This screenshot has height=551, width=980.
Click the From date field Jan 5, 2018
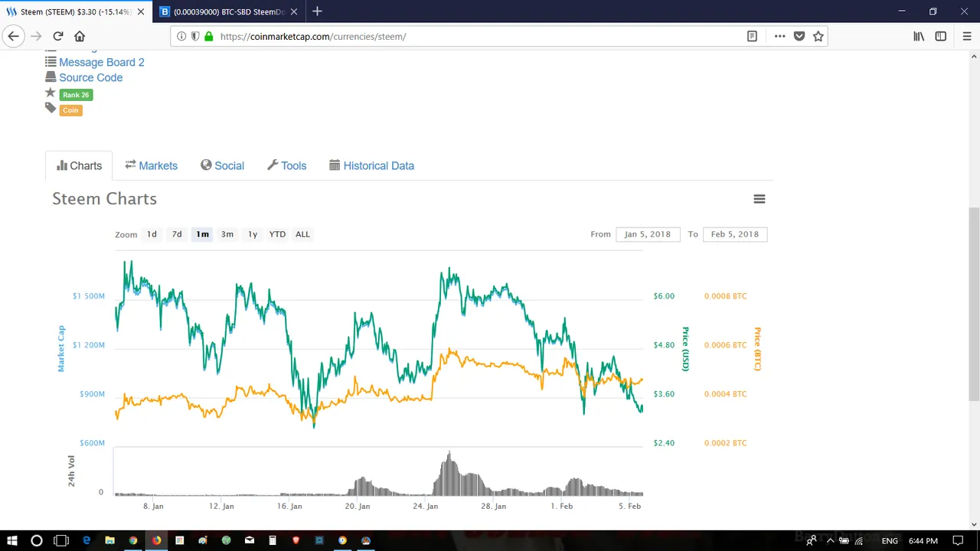pos(648,234)
